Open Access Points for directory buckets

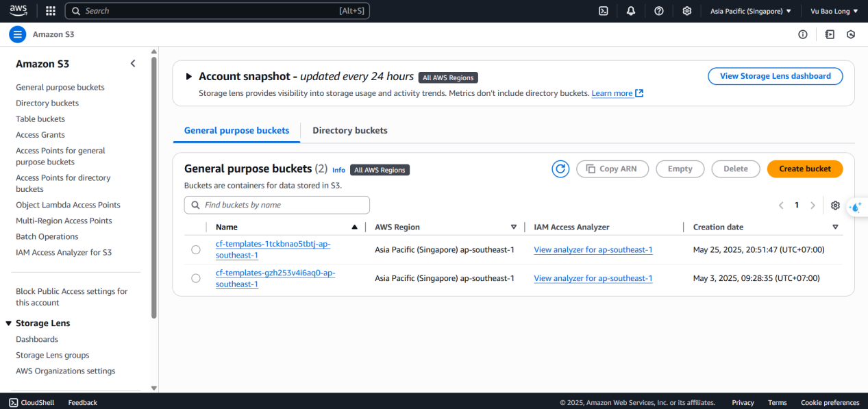coord(63,183)
